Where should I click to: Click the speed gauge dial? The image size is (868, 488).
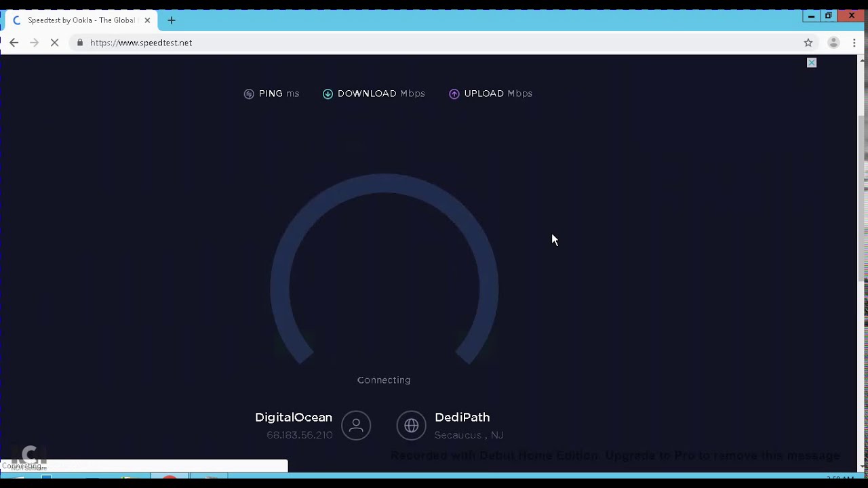coord(384,269)
